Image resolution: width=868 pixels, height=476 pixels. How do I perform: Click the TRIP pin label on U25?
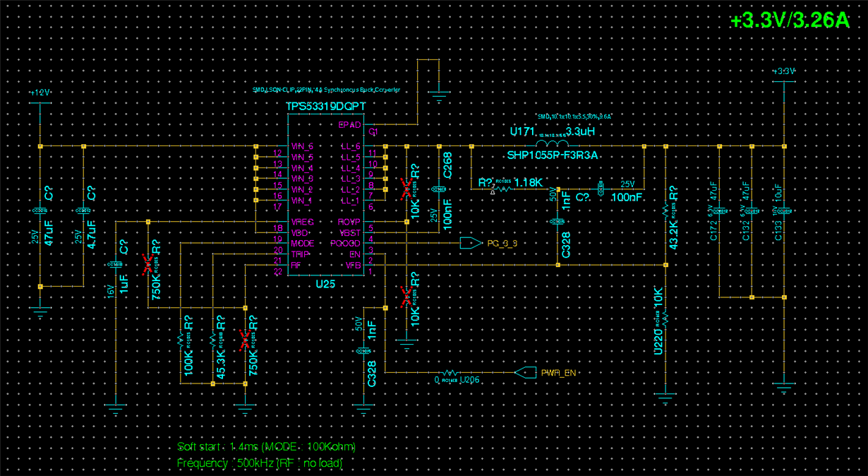tap(301, 254)
